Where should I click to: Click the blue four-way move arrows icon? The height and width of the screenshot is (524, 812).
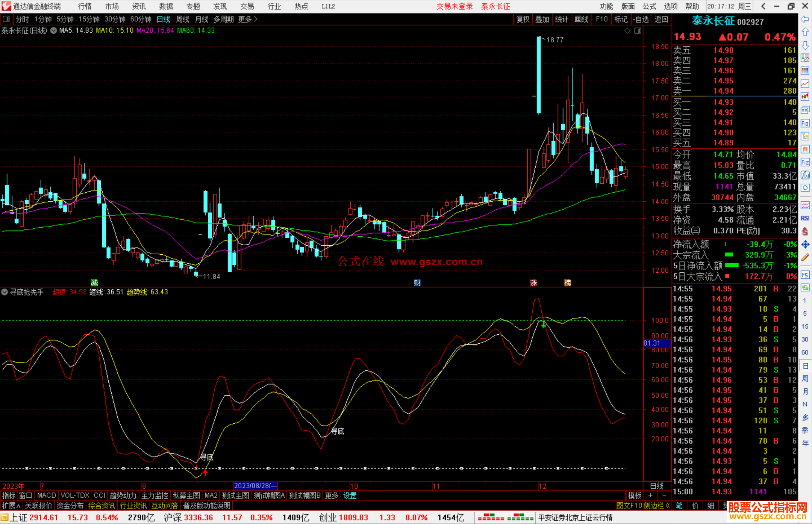pyautogui.click(x=805, y=245)
